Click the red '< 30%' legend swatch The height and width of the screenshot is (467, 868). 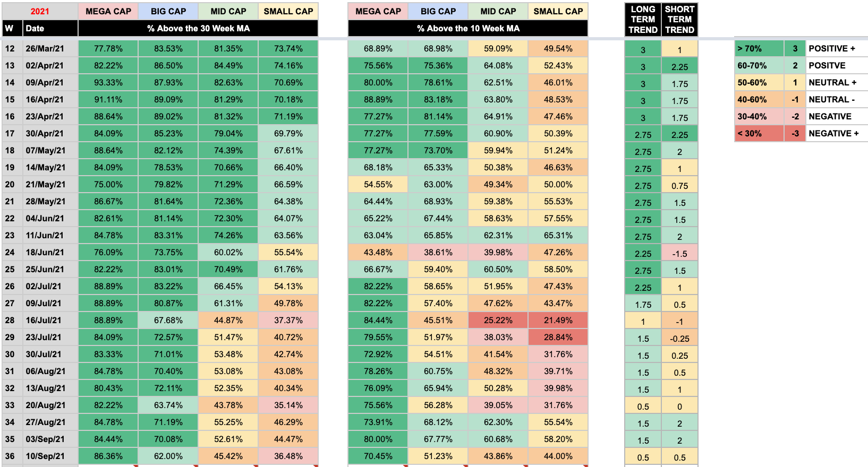point(759,133)
